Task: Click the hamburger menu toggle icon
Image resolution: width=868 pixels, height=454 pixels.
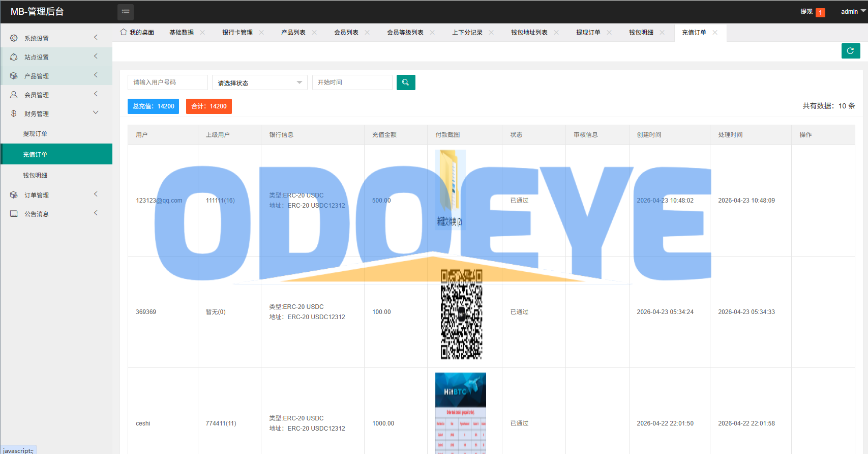Action: (126, 12)
